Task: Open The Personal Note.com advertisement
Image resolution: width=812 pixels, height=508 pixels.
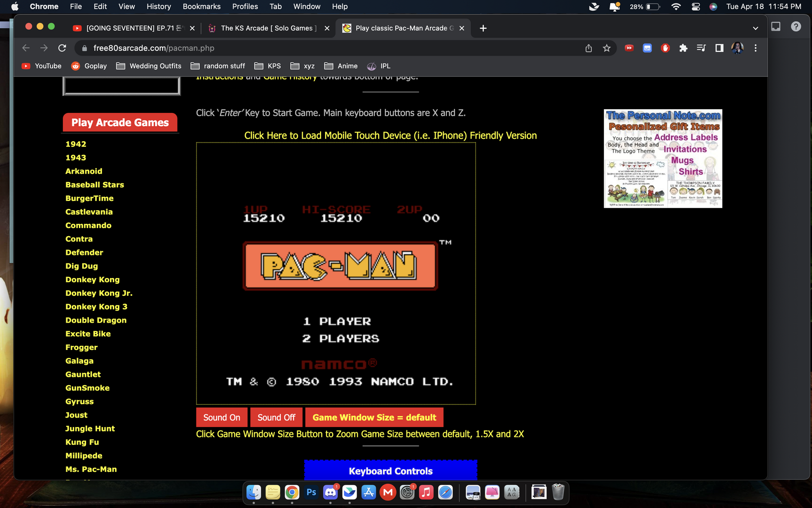Action: pyautogui.click(x=663, y=159)
